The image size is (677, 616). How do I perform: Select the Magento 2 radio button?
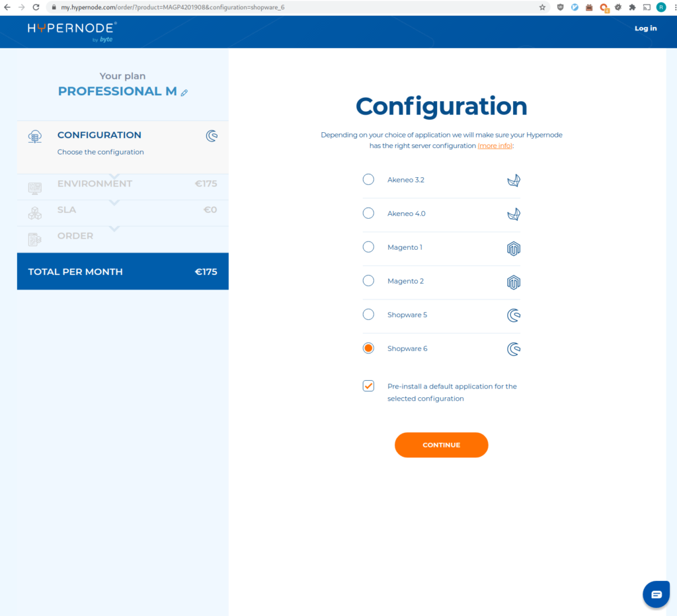pos(368,281)
